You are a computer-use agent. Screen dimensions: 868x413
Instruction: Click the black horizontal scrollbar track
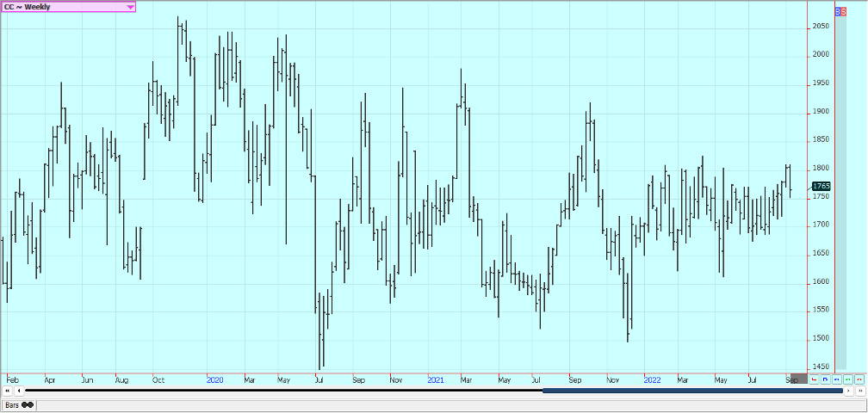283,391
